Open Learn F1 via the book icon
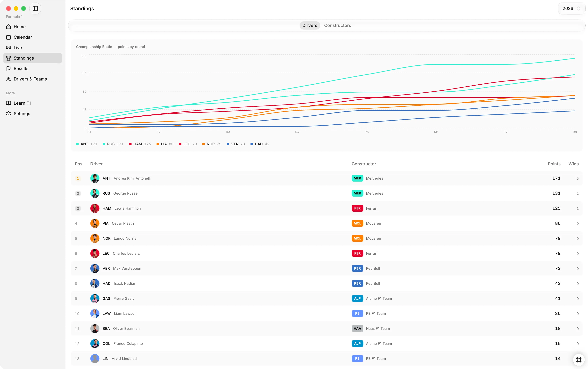Screen dimensions: 588x369 pos(8,103)
